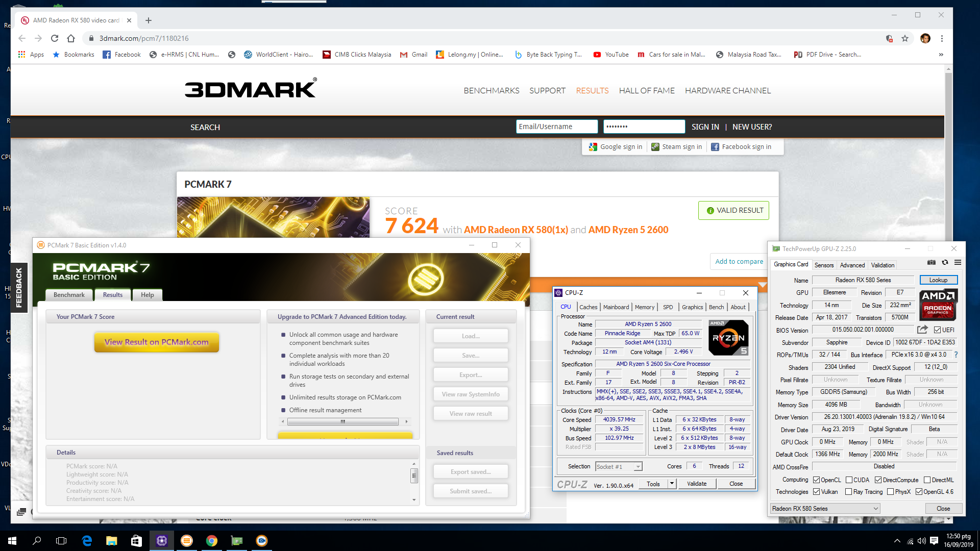This screenshot has width=980, height=551.
Task: Toggle the OpenCL checkbox
Action: pos(817,480)
